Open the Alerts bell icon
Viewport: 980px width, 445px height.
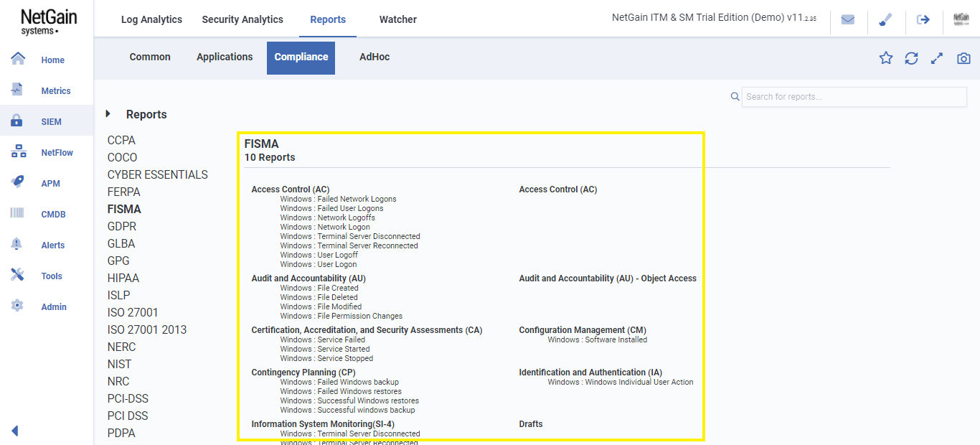[x=17, y=244]
